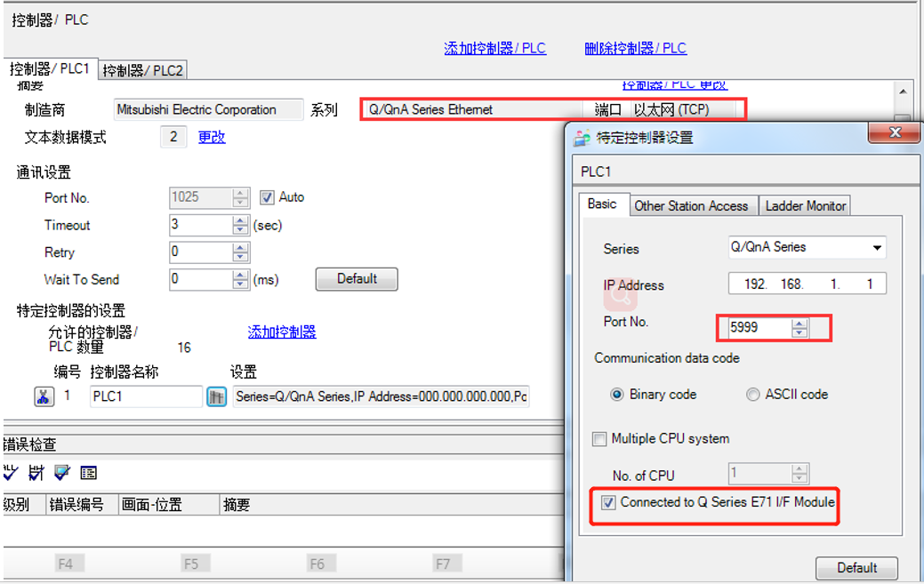Increase the Timeout value
Viewport: 924px width, 584px height.
click(x=240, y=220)
